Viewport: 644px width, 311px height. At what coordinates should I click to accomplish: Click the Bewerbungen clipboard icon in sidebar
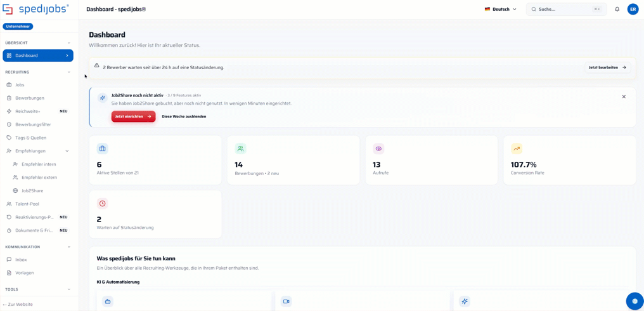(9, 98)
